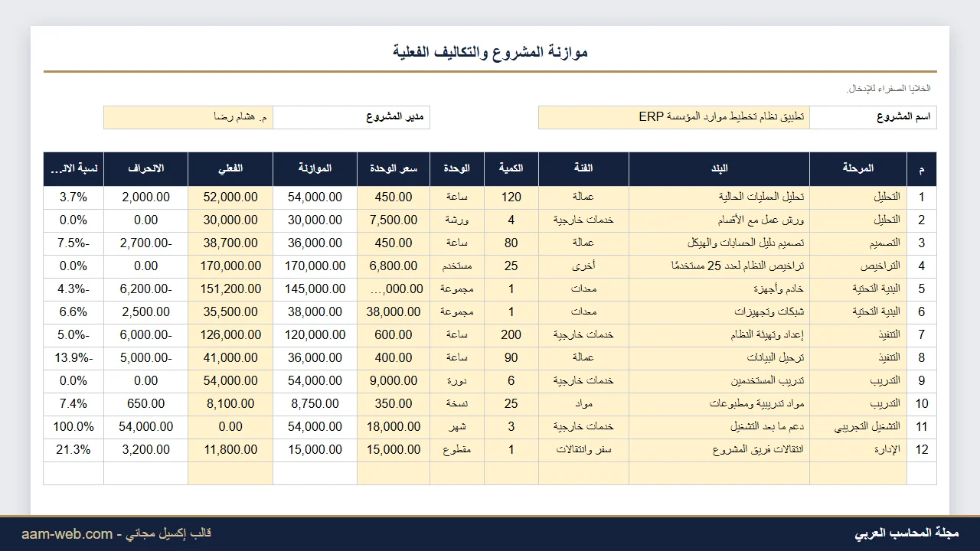
Task: Select the الموازنة column header
Action: [315, 169]
